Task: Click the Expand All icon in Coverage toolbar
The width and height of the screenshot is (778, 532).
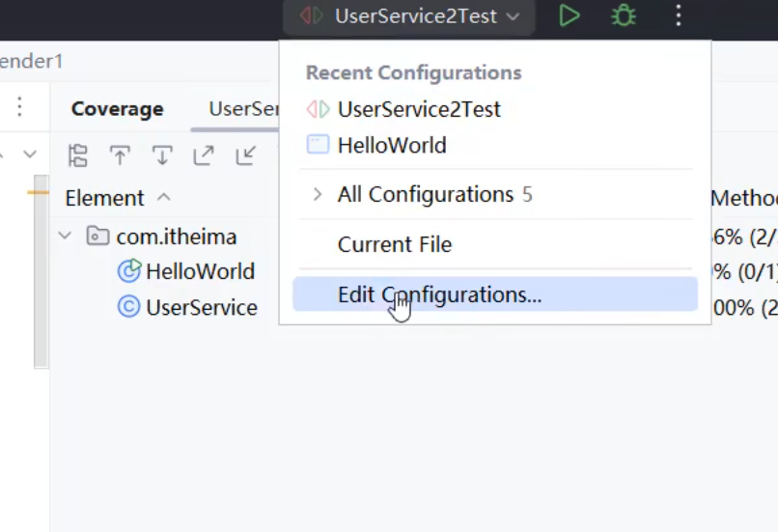Action: point(204,155)
